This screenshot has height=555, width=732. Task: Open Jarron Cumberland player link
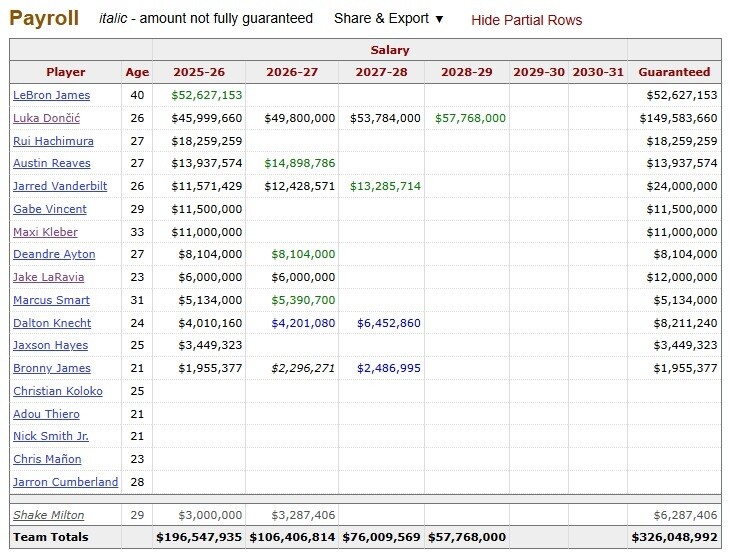click(65, 482)
